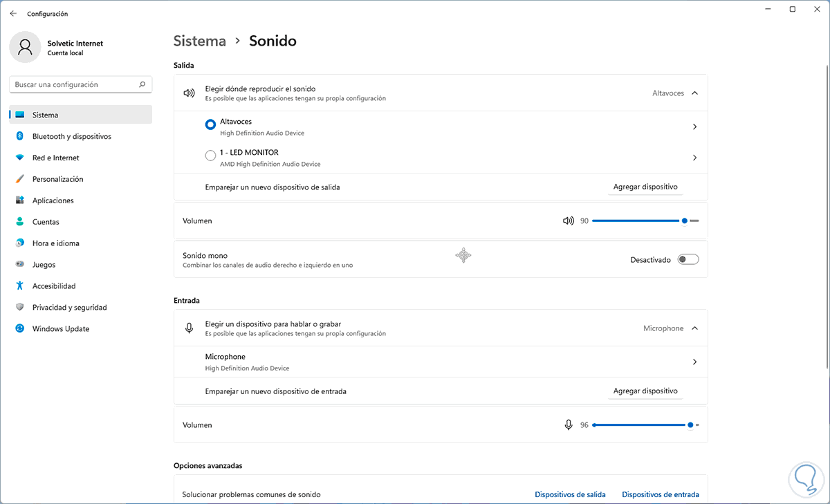Click the Red e Internet Wi-Fi icon
830x504 pixels.
tap(20, 158)
